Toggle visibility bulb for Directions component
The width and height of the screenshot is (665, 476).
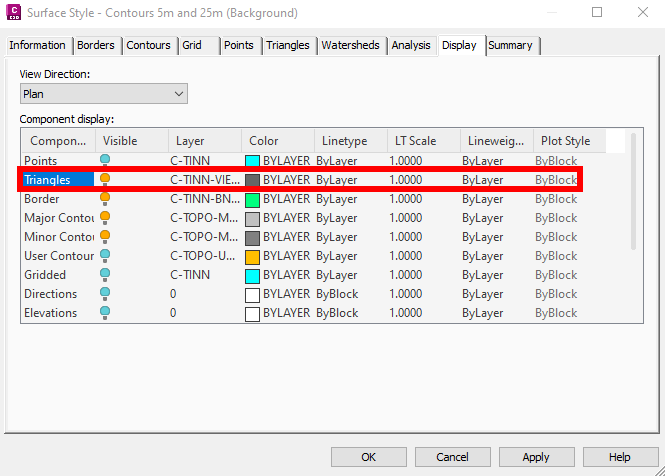105,294
